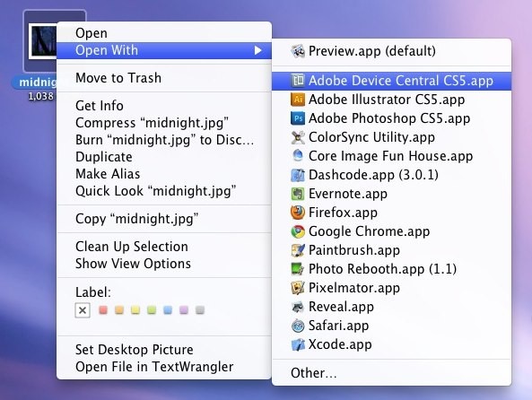Image resolution: width=532 pixels, height=400 pixels.
Task: Open with Firefox.app text
Action: [343, 213]
